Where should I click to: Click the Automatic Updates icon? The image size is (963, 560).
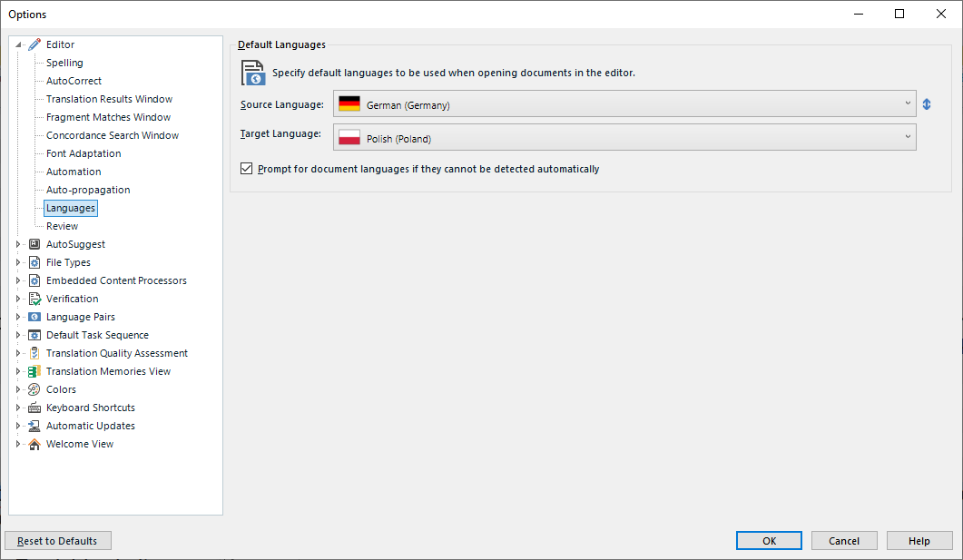[x=34, y=425]
